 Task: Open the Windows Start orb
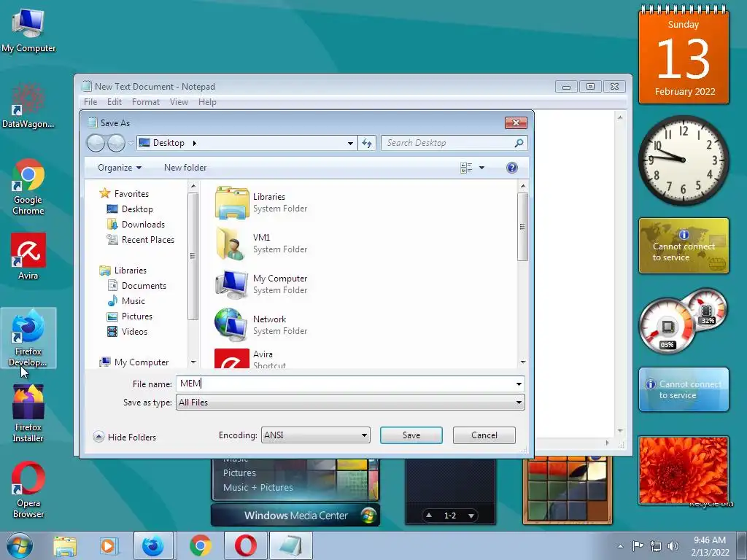19,545
